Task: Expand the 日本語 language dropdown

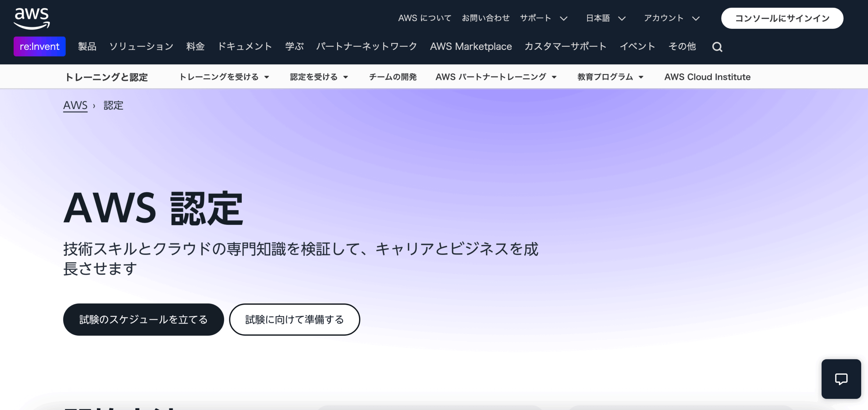Action: point(606,18)
